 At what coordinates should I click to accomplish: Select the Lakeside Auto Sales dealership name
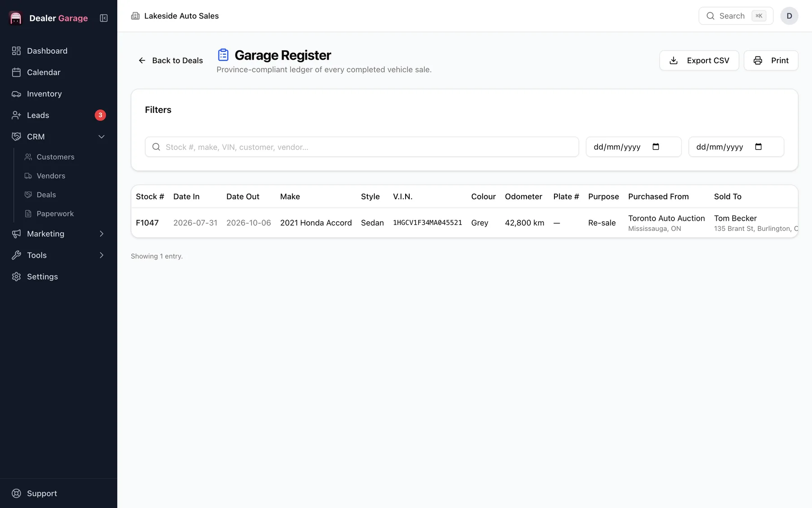tap(181, 16)
